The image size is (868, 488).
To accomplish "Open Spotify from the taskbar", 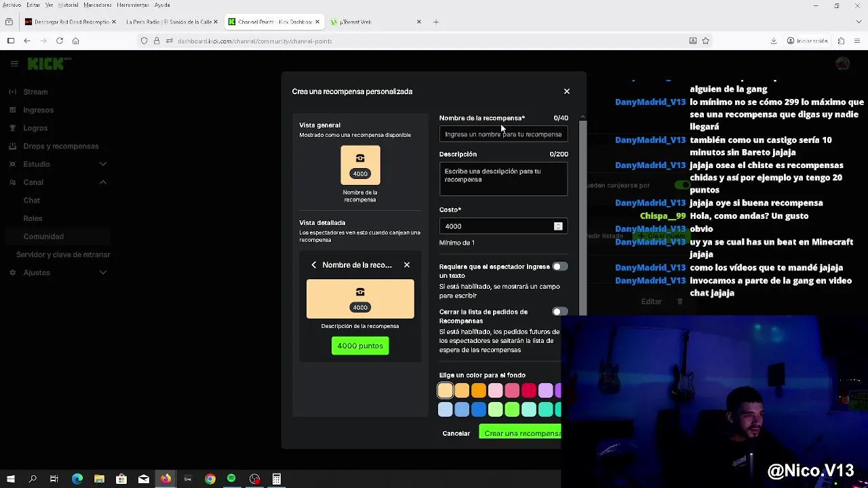I will click(x=231, y=479).
